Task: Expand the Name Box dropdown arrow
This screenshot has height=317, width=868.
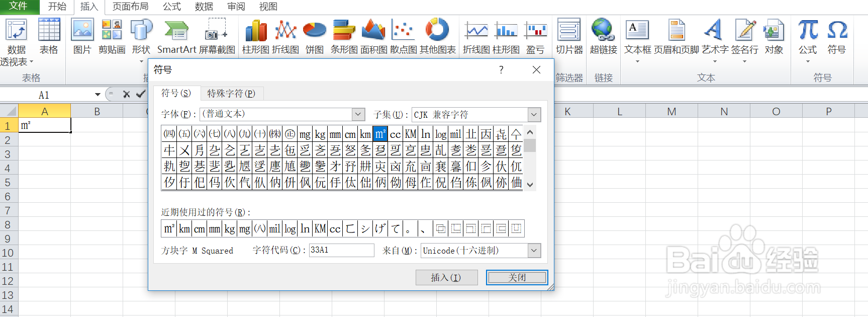Action: 98,95
